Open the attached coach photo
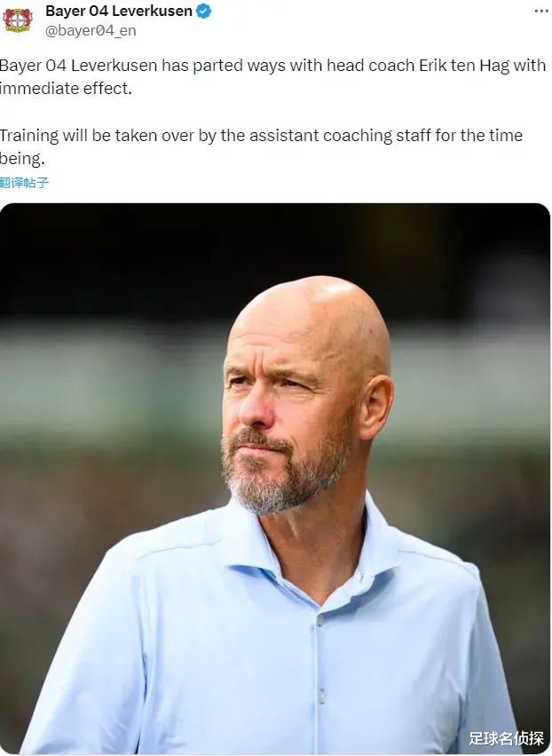Image resolution: width=552 pixels, height=756 pixels. 275,478
